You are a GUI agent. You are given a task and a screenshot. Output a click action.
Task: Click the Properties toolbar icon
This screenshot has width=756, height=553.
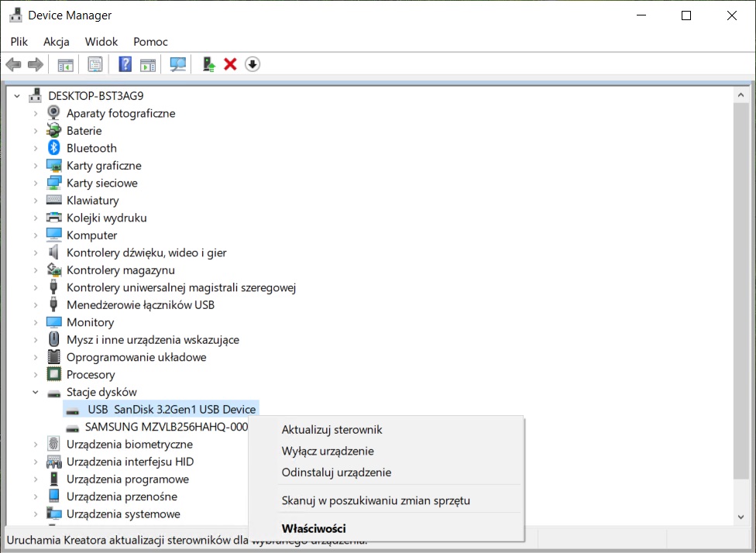94,64
